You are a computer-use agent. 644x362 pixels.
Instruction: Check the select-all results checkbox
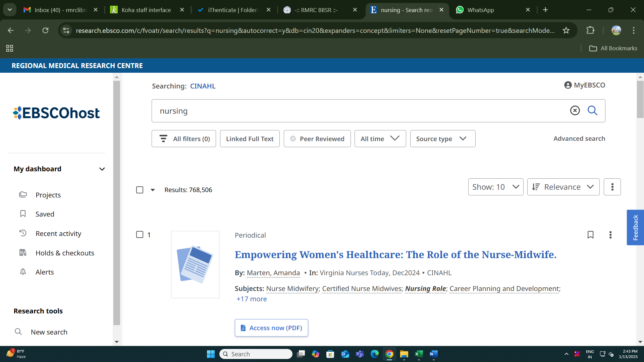point(140,190)
